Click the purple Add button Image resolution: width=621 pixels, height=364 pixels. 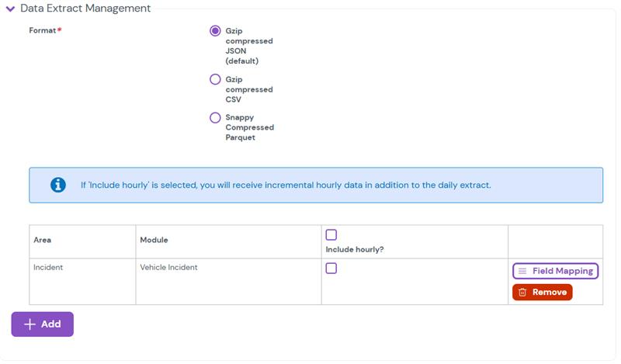pyautogui.click(x=43, y=324)
